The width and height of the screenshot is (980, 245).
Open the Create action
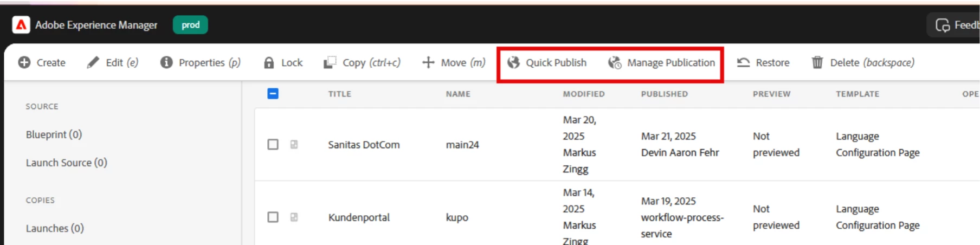point(42,63)
